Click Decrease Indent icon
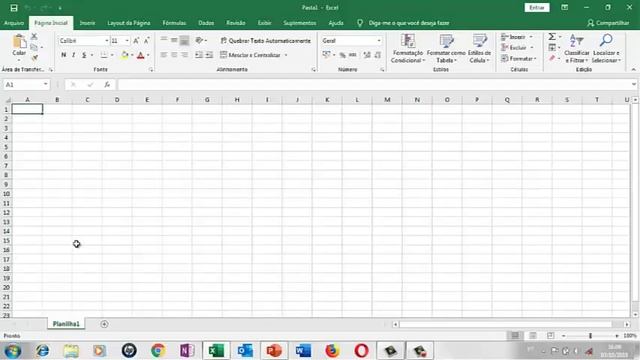 point(199,55)
